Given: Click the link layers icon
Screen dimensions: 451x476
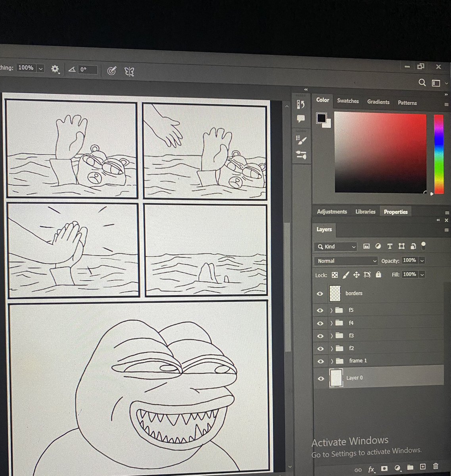Looking at the screenshot, I should point(358,470).
